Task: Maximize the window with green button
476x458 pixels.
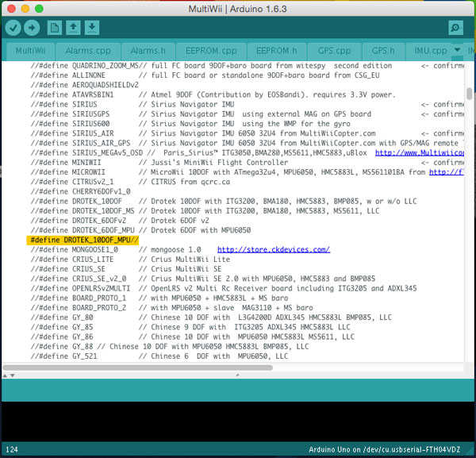Action: [x=39, y=9]
